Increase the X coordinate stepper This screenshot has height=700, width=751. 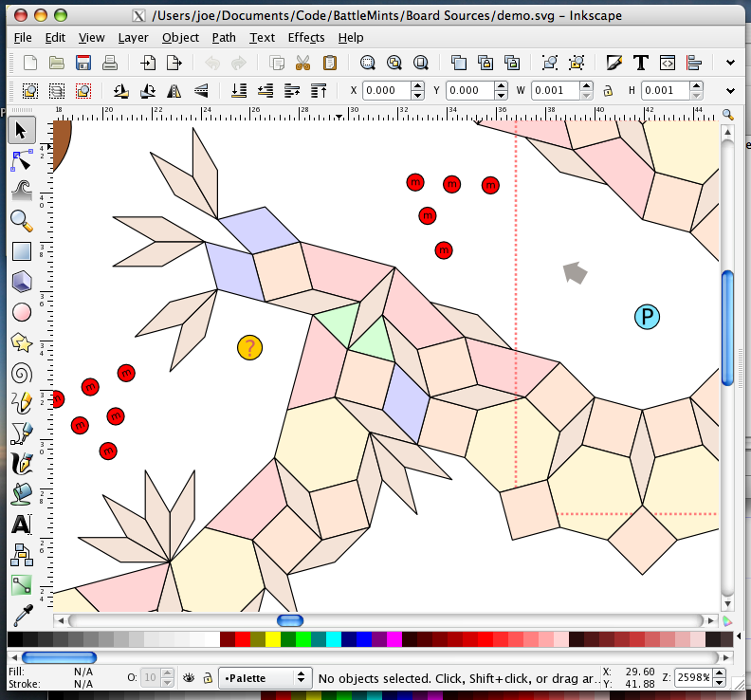click(x=417, y=86)
